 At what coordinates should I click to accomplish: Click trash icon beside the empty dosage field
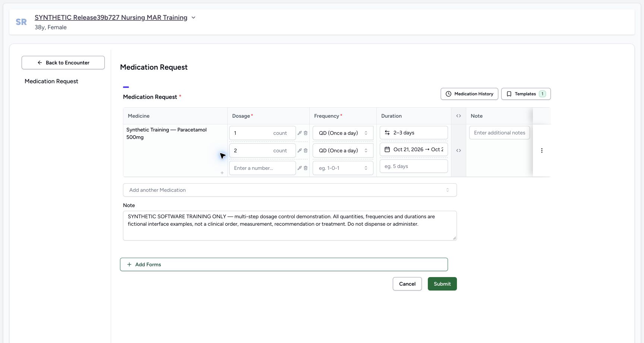[x=306, y=168]
